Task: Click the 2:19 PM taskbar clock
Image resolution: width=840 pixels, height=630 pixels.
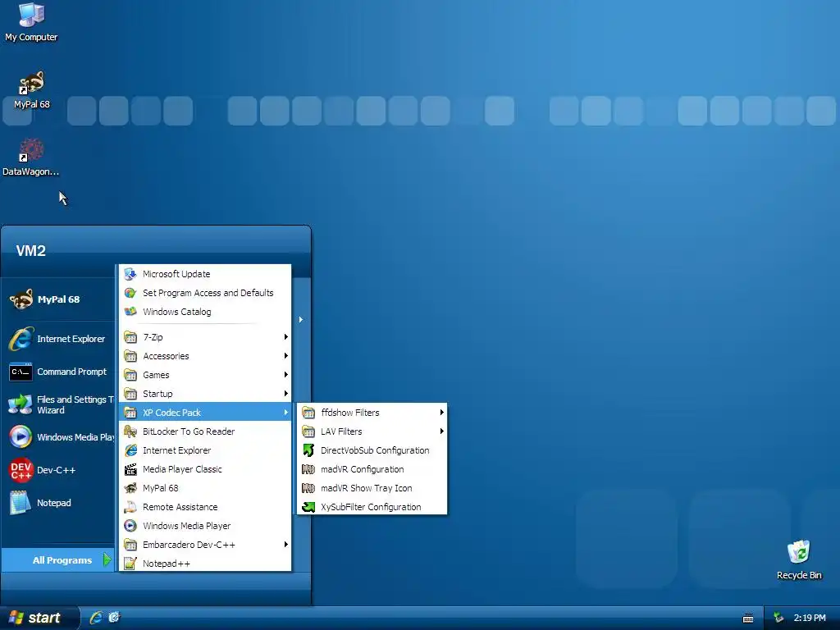Action: 810,618
